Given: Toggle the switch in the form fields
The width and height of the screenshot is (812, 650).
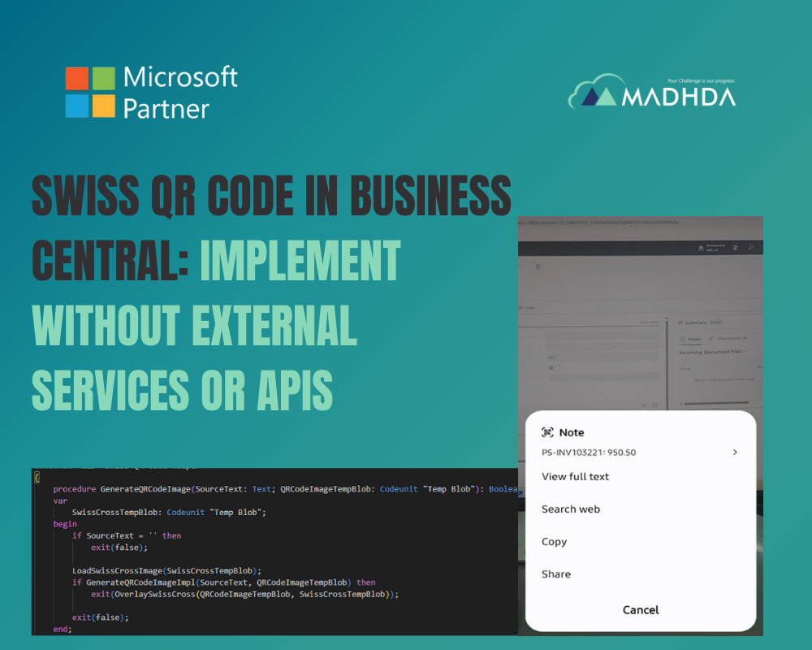Looking at the screenshot, I should (x=555, y=366).
